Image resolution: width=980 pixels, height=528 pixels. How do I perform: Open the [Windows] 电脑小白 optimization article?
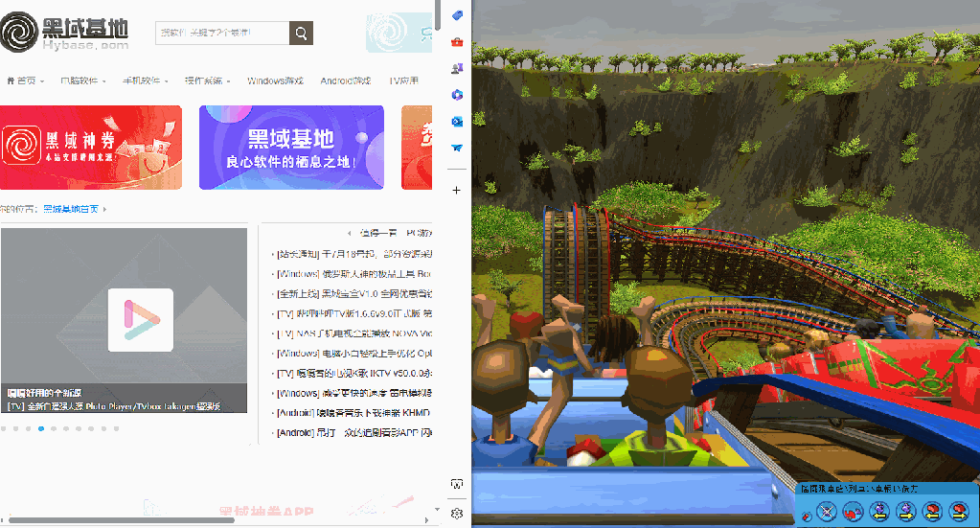pyautogui.click(x=353, y=354)
